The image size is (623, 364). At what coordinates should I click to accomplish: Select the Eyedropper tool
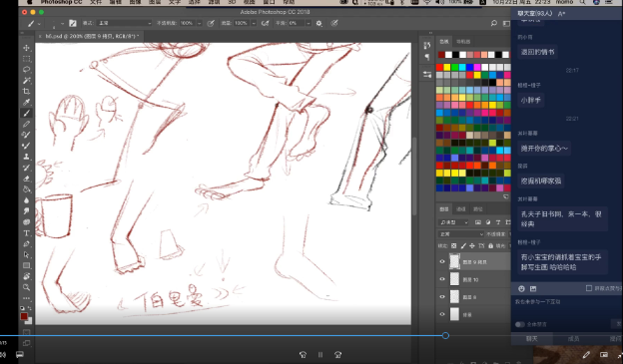tap(27, 103)
